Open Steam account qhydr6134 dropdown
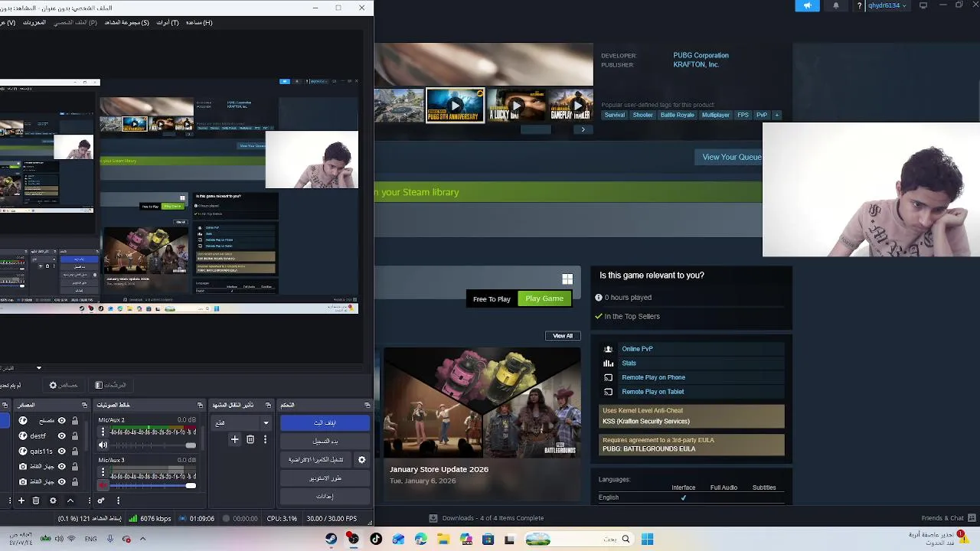This screenshot has height=551, width=980. 887,5
